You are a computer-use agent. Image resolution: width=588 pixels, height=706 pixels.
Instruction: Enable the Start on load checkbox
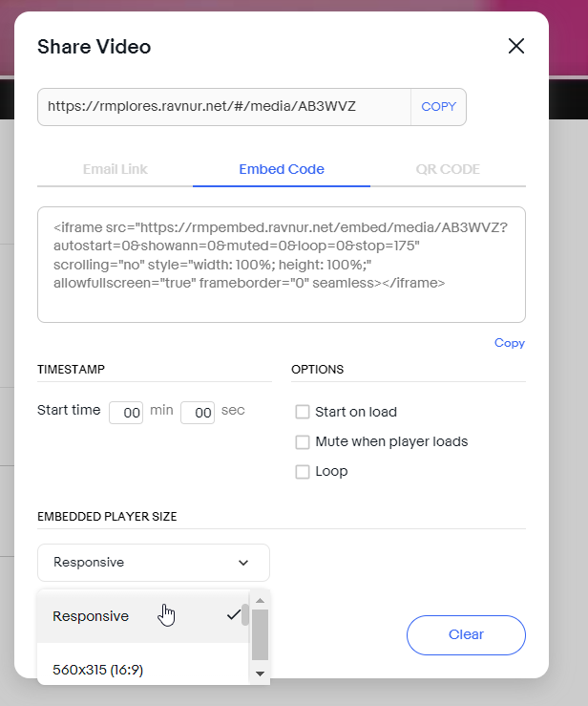303,412
